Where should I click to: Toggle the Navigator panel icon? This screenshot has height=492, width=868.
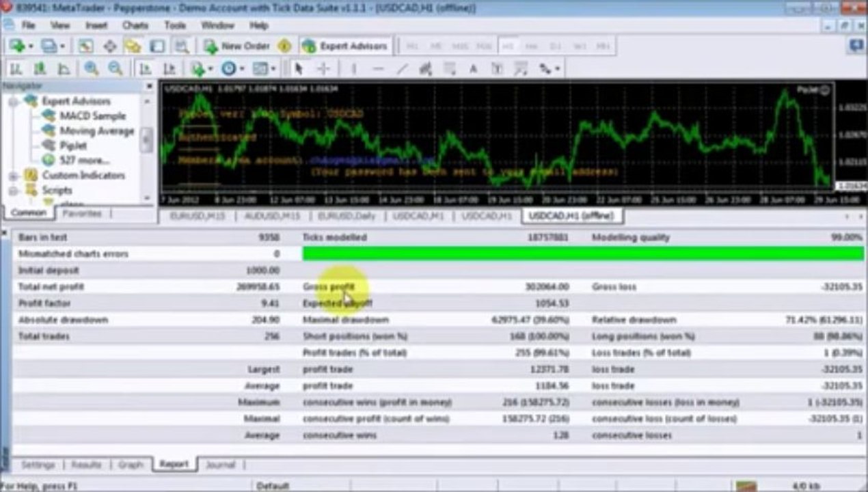(133, 46)
